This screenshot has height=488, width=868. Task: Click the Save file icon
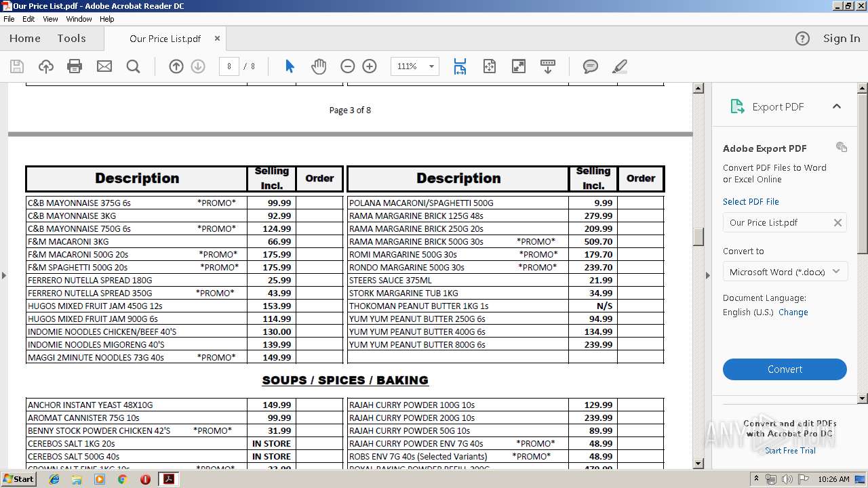[17, 66]
